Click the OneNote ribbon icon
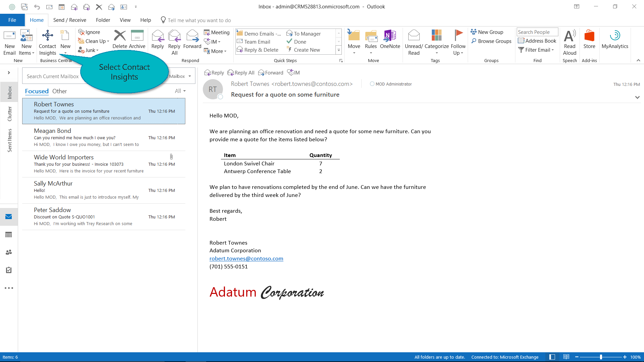Image resolution: width=644 pixels, height=362 pixels. 390,40
